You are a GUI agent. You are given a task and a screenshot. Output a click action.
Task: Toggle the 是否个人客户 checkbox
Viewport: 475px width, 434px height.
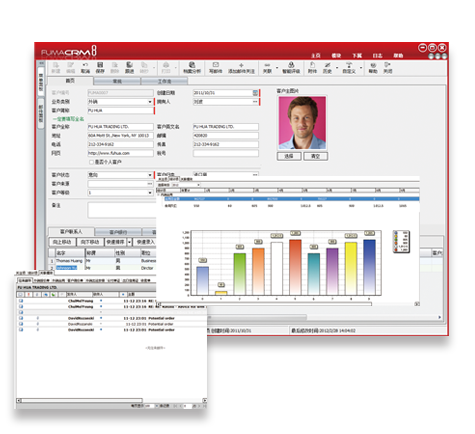click(x=91, y=162)
